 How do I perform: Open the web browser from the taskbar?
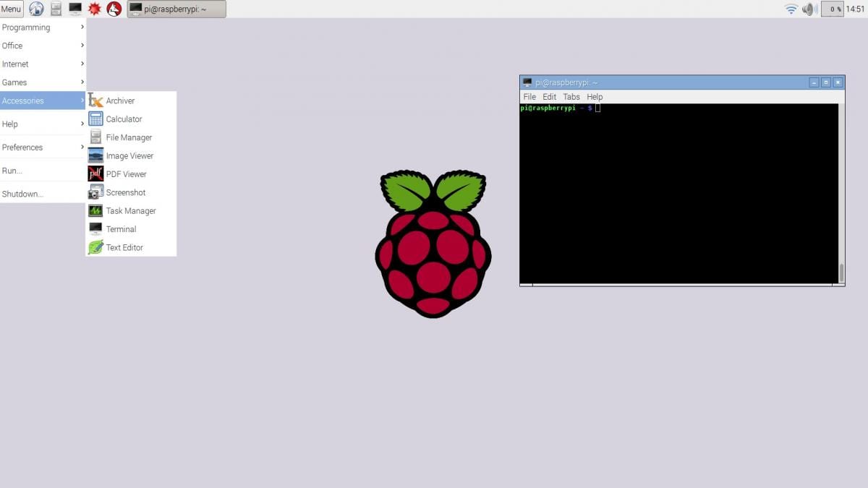tap(35, 9)
